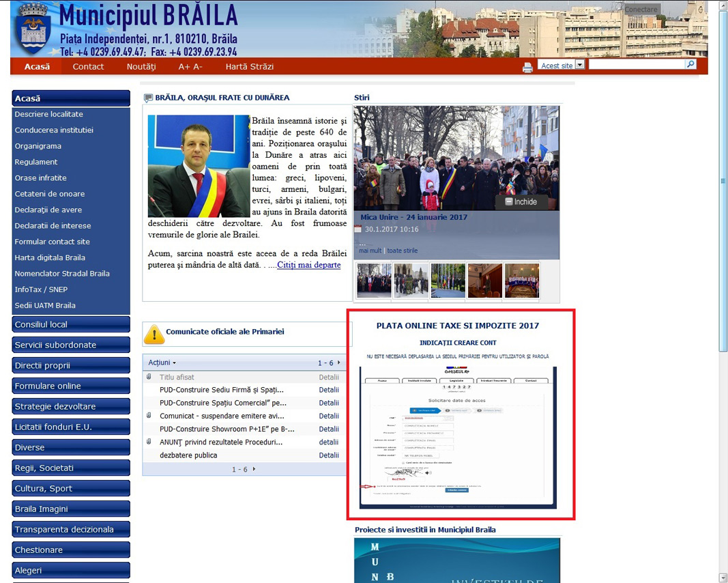Click the next-page arrow beside top 1 - 6
728x583 pixels.
coord(339,363)
